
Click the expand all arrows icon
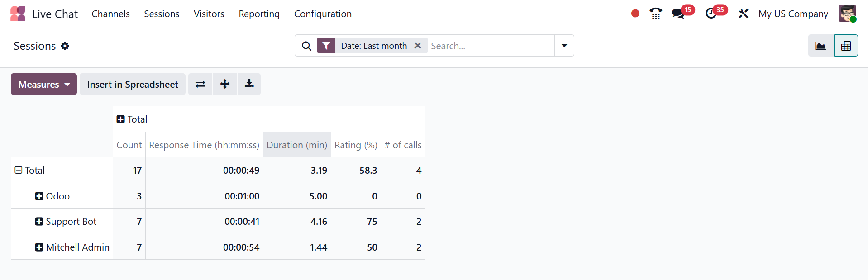coord(225,84)
